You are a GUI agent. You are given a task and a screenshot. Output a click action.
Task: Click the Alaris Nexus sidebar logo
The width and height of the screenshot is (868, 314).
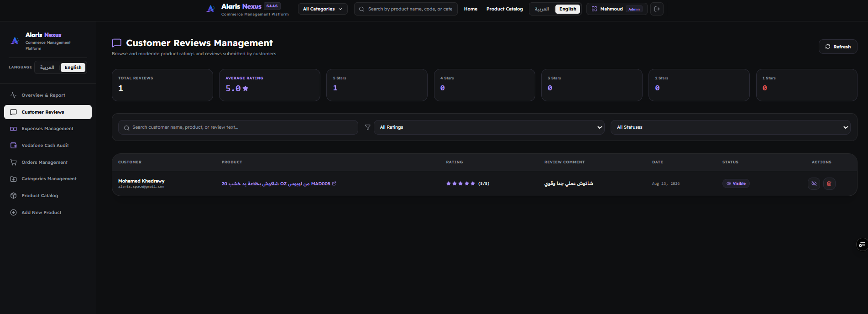(15, 41)
